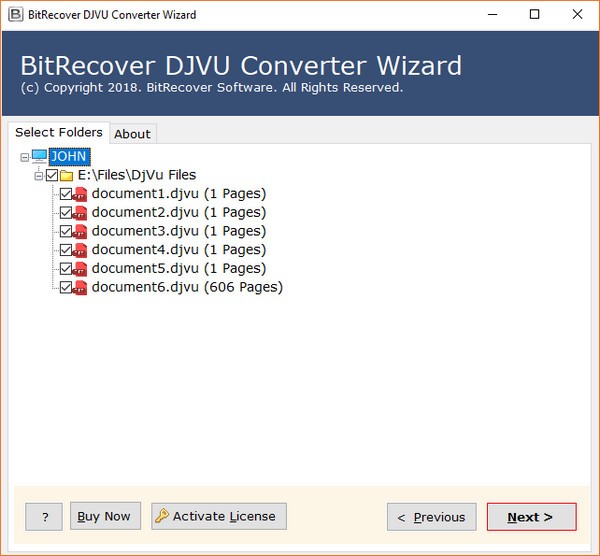Click the red file icon of document1.djvu

(80, 194)
